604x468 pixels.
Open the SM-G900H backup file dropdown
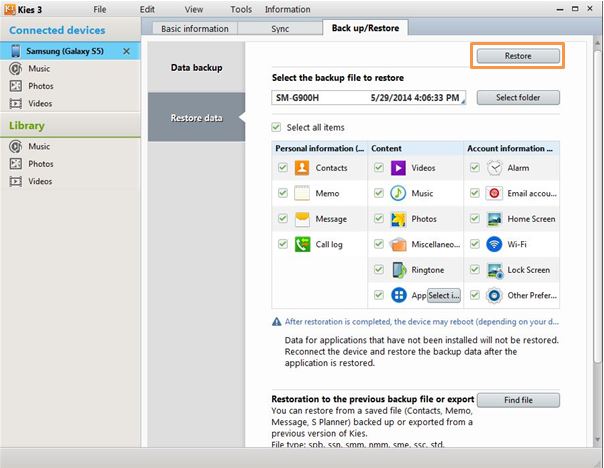click(x=369, y=98)
